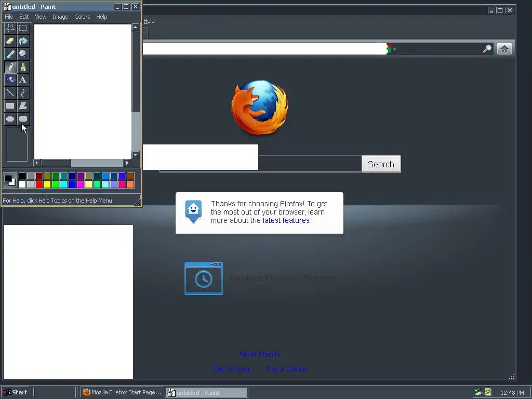Click Paint's horizontal scrollbar right arrow
532x399 pixels.
click(127, 163)
